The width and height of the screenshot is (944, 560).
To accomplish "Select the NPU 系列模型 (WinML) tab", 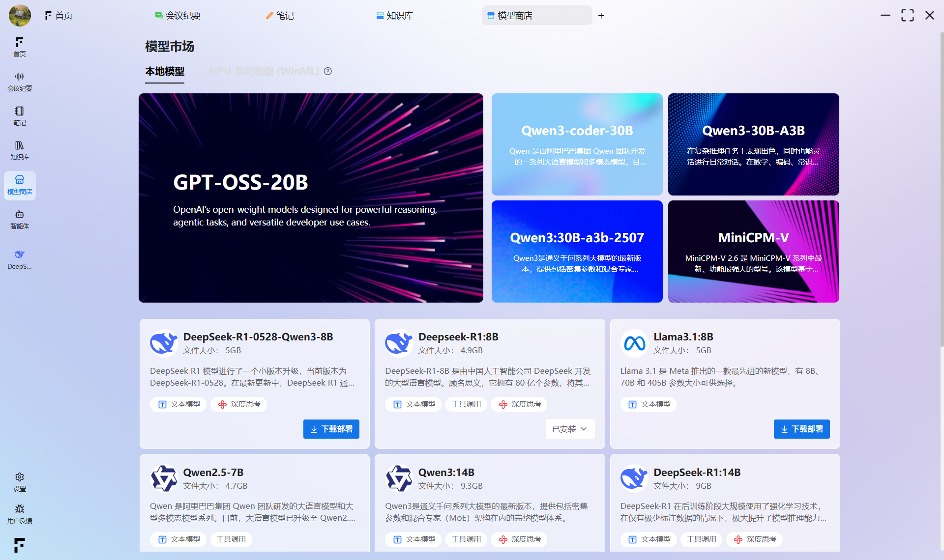I will [264, 71].
